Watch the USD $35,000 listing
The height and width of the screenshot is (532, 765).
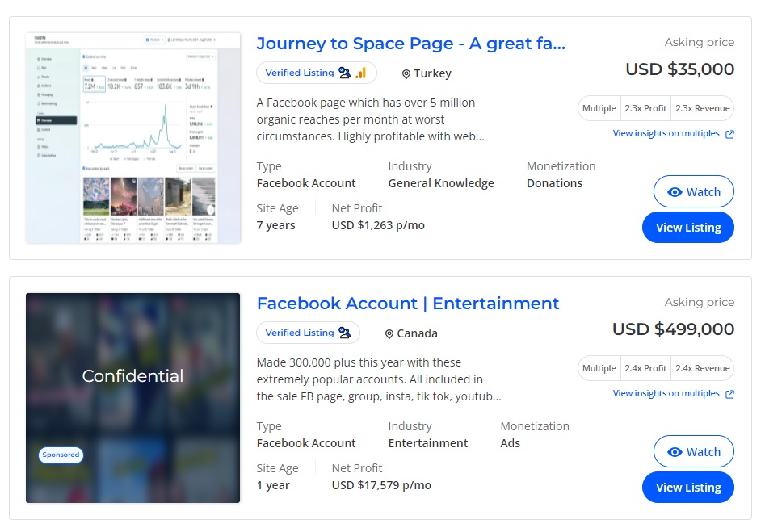pos(694,191)
